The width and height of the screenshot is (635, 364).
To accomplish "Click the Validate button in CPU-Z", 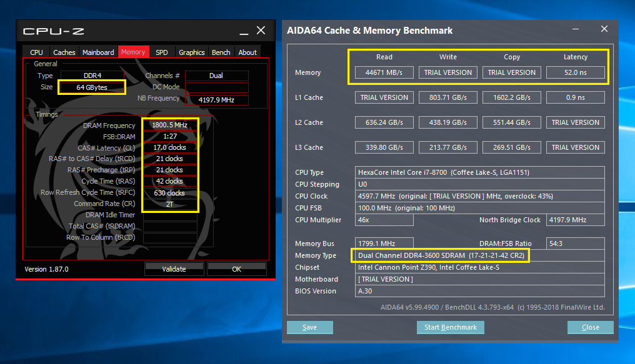I will coord(174,269).
